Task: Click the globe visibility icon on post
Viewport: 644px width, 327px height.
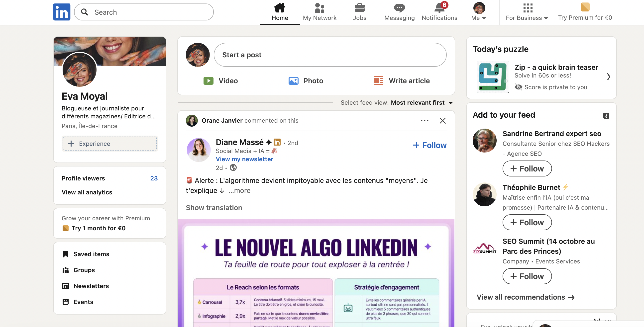Action: [x=233, y=167]
